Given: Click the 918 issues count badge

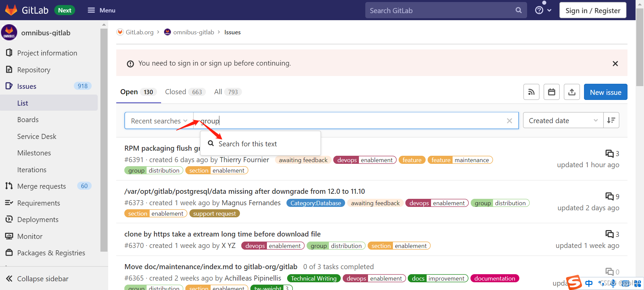Looking at the screenshot, I should (x=83, y=86).
